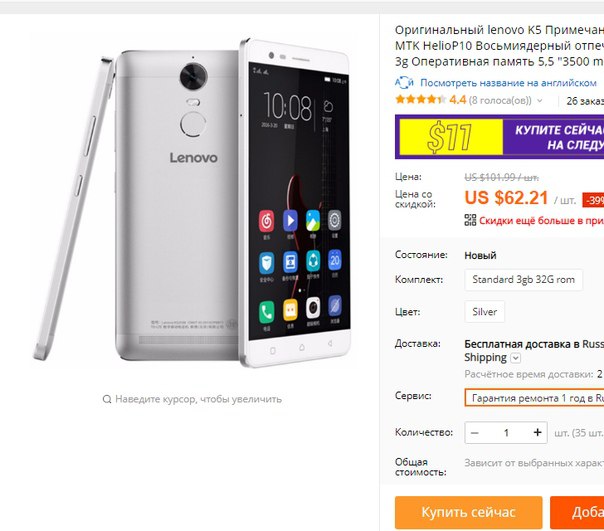
Task: Open the view title in English link
Action: (508, 83)
